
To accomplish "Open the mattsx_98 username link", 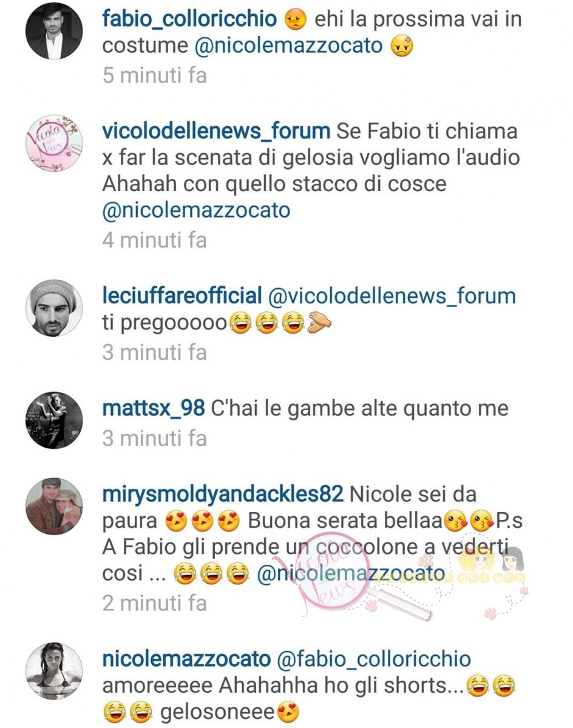I will (154, 408).
